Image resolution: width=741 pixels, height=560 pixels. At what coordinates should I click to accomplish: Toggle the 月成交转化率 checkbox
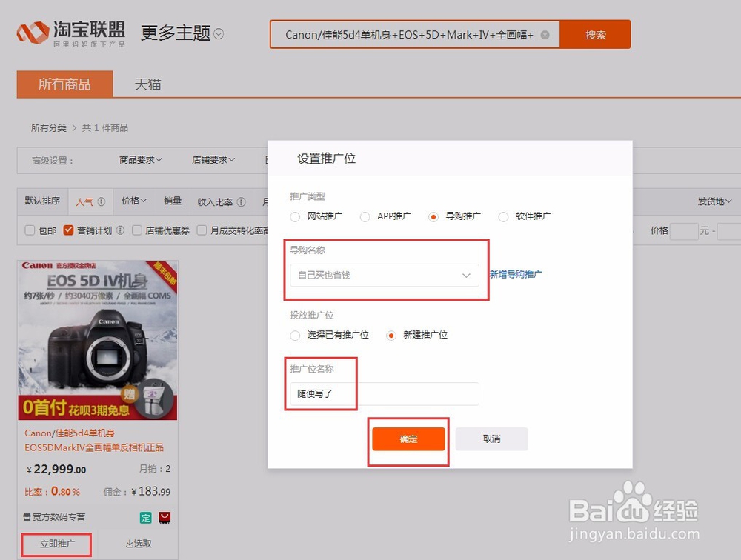[202, 230]
